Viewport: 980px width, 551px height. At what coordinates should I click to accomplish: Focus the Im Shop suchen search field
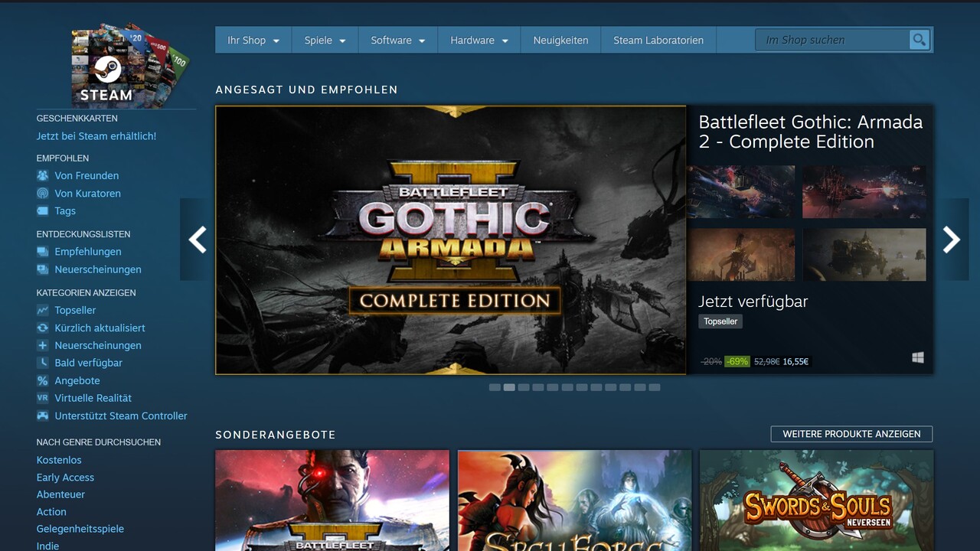tap(831, 40)
